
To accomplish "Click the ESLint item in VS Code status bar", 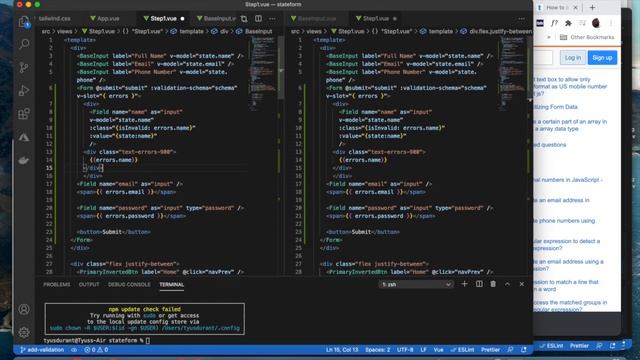I will (x=462, y=350).
